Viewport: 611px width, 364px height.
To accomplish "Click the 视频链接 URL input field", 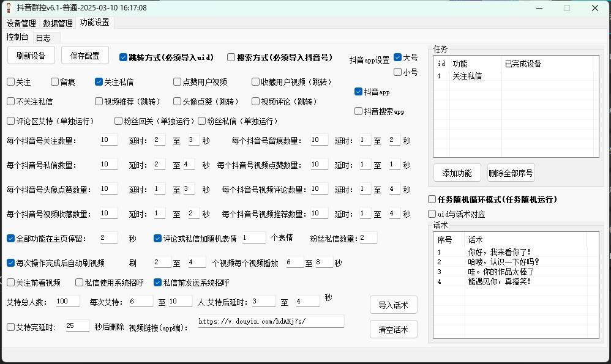I will [271, 321].
